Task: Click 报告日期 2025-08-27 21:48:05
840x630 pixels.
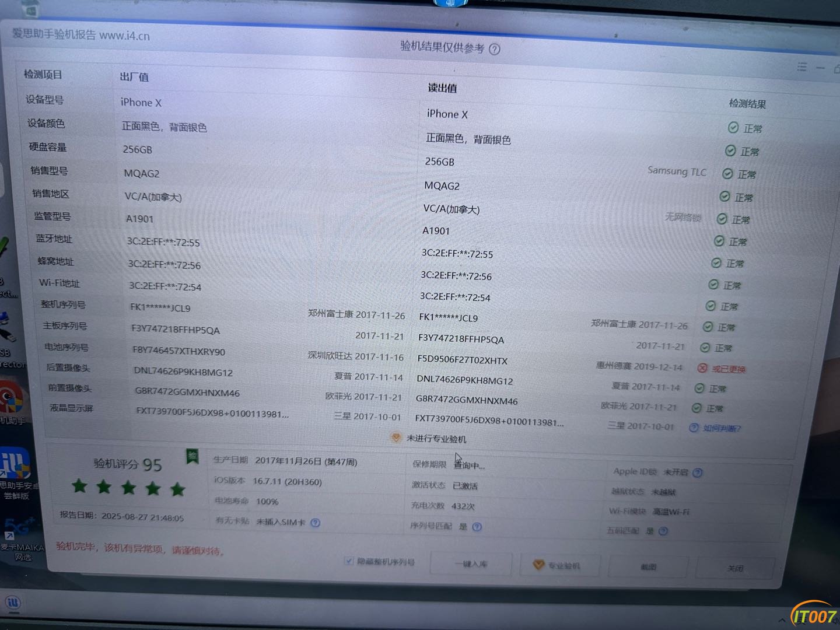Action: point(122,516)
